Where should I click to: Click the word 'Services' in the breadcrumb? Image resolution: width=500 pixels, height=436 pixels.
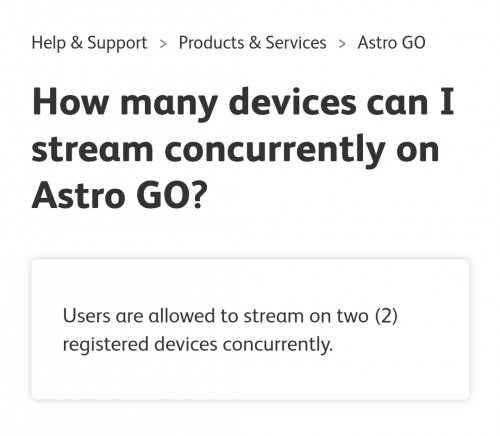tap(296, 43)
